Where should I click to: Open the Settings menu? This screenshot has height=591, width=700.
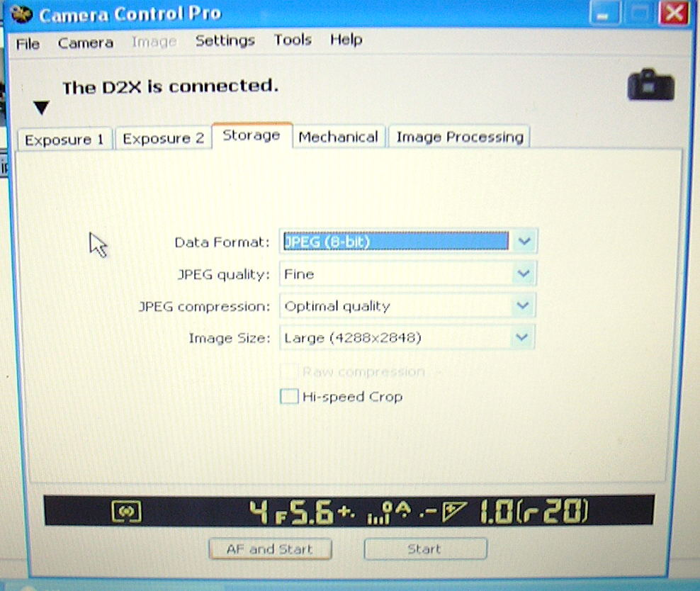[225, 40]
